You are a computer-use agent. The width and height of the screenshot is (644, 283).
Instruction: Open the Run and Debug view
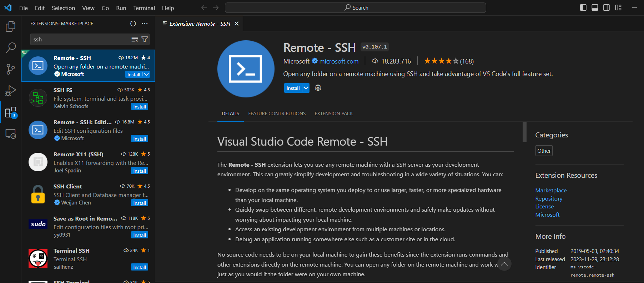tap(11, 91)
